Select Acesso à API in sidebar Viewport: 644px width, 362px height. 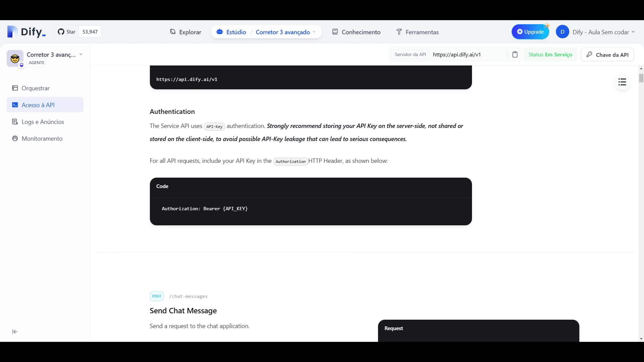pyautogui.click(x=38, y=105)
